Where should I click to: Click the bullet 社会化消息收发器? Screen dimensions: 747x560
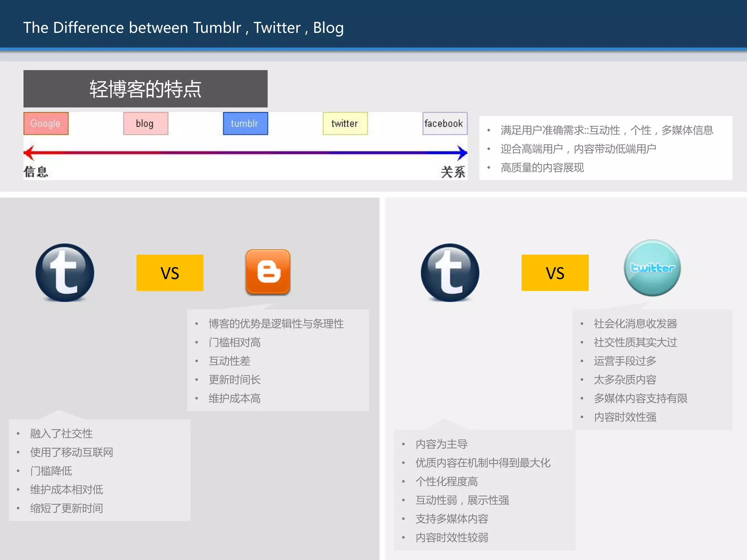635,323
